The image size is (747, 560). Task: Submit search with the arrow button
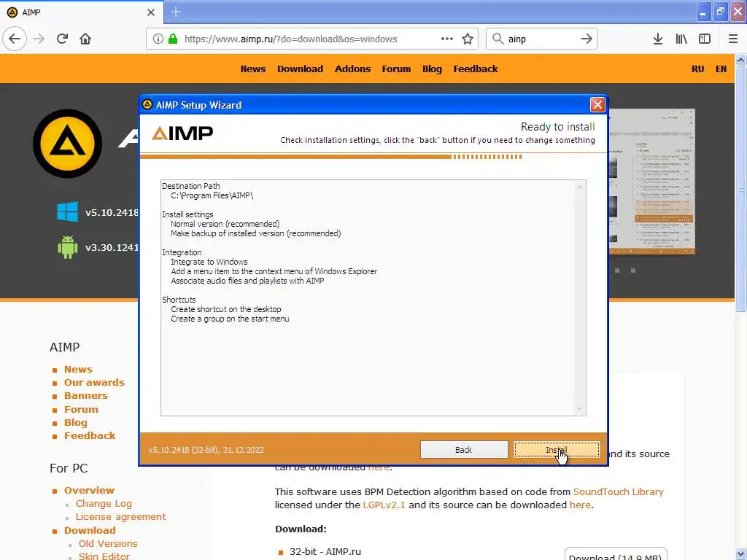click(587, 39)
